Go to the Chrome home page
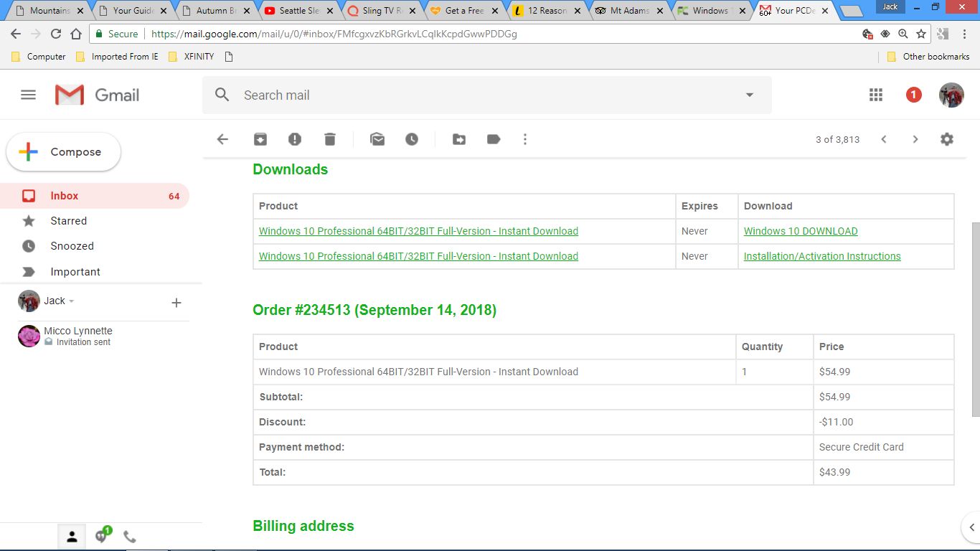This screenshot has width=980, height=551. 76,34
